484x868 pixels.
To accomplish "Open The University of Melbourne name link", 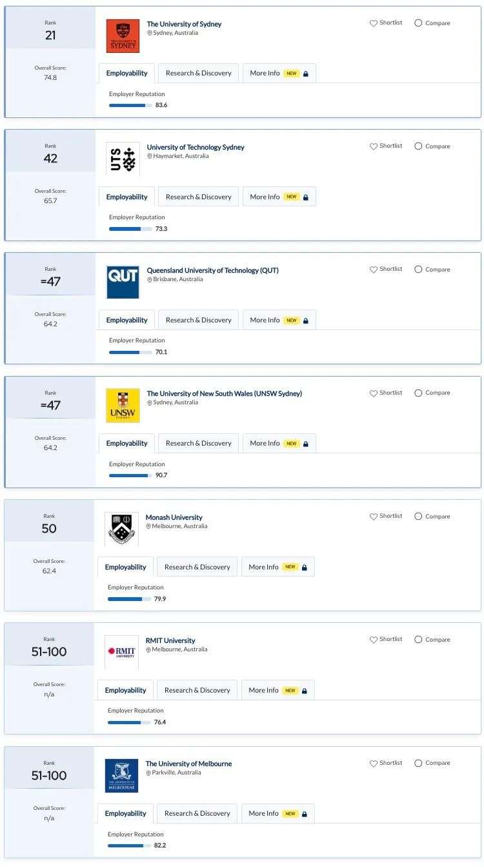I will tap(188, 764).
